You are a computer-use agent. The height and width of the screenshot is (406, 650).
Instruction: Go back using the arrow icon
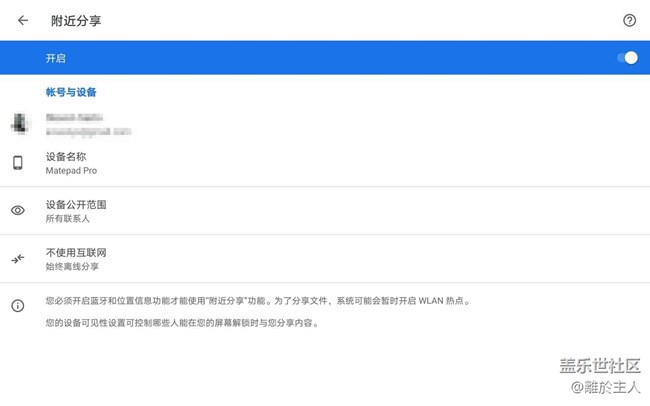pyautogui.click(x=23, y=20)
